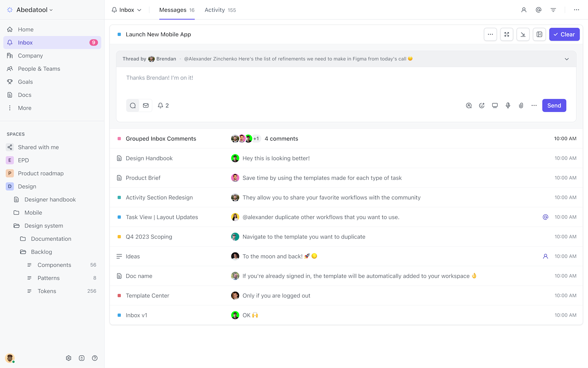588x368 pixels.
Task: Open the Task View | Layout Updates message
Action: [162, 217]
